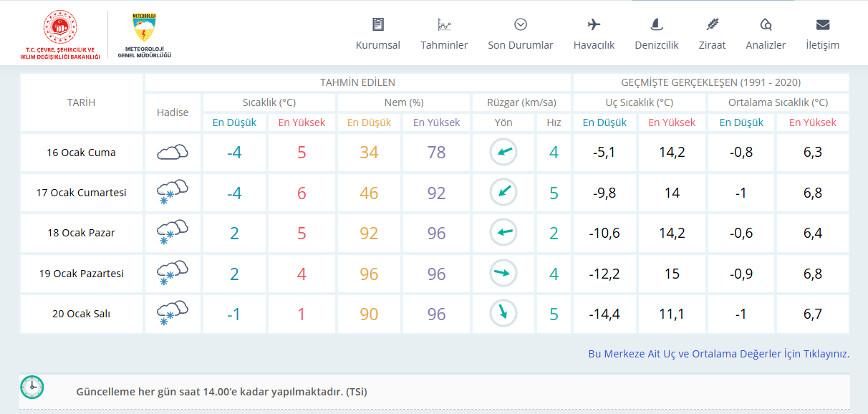Open the Kurumsal menu
This screenshot has height=414, width=868.
click(x=377, y=44)
